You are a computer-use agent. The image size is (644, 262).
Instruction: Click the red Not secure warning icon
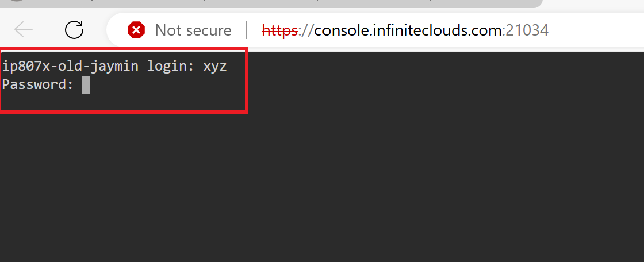[x=136, y=30]
